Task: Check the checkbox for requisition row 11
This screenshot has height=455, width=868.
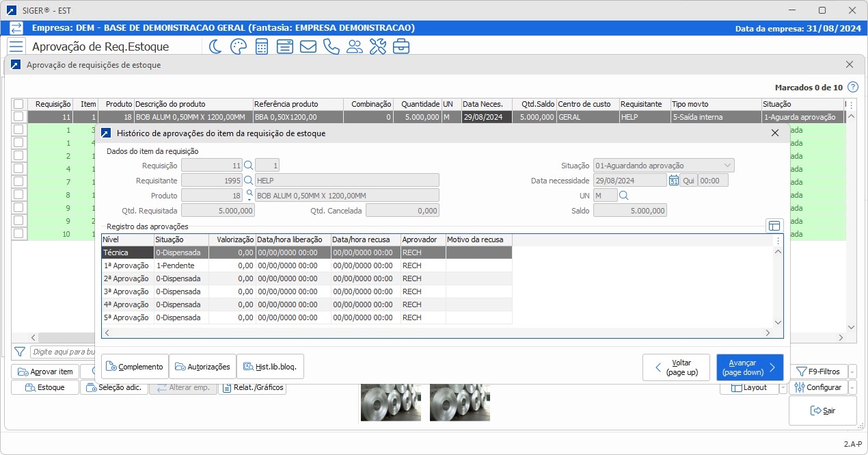Action: 18,117
